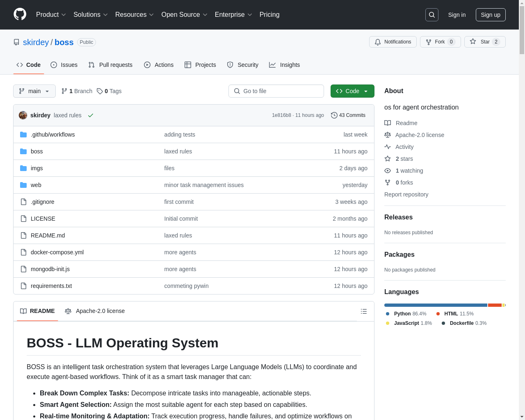The width and height of the screenshot is (525, 420).
Task: Click the file icon beside docker-compose.yml
Action: coord(23,252)
